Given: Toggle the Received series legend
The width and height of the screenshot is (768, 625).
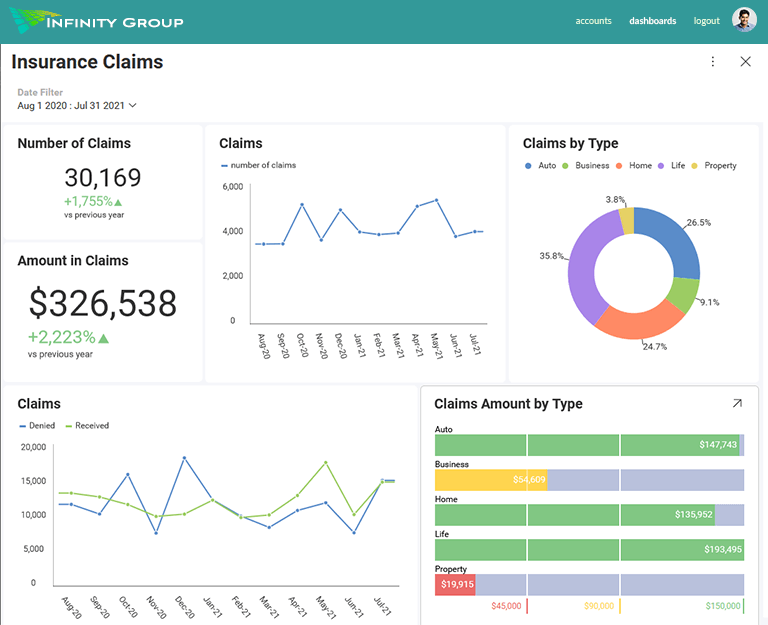Looking at the screenshot, I should 87,426.
